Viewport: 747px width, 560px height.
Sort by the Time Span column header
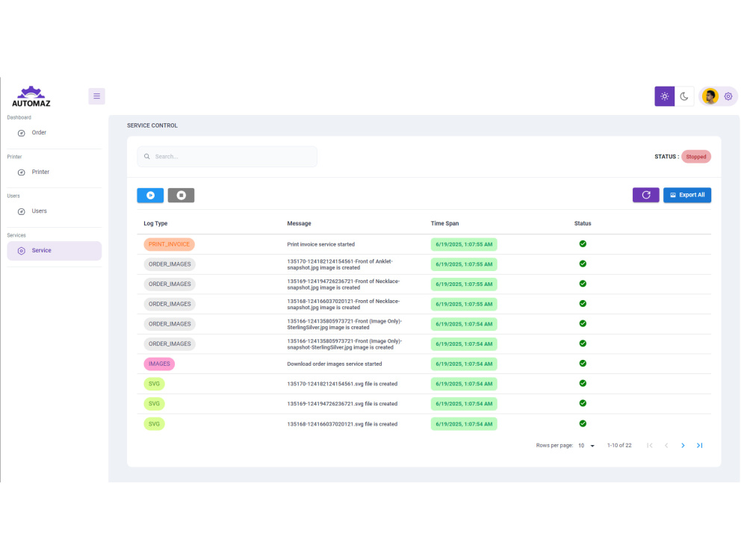tap(445, 223)
